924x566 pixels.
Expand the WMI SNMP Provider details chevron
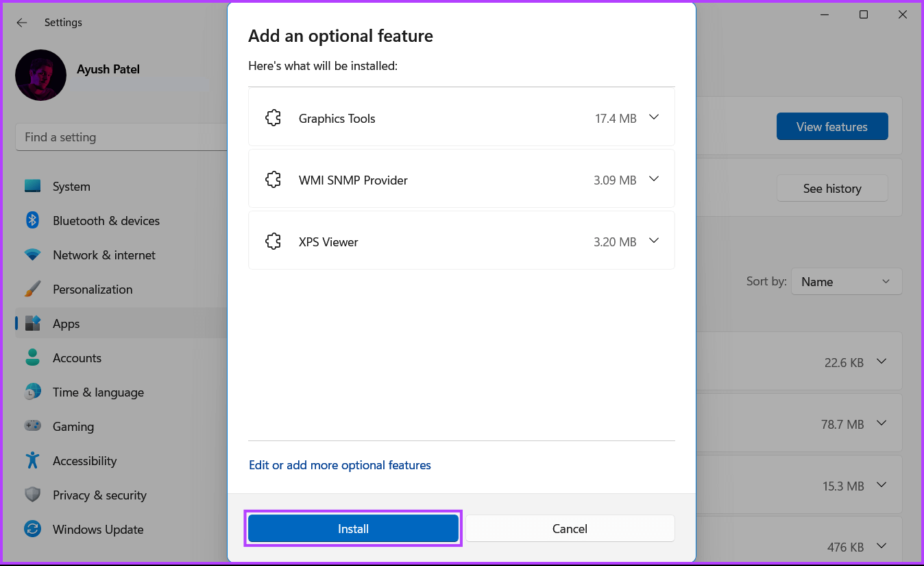click(654, 179)
